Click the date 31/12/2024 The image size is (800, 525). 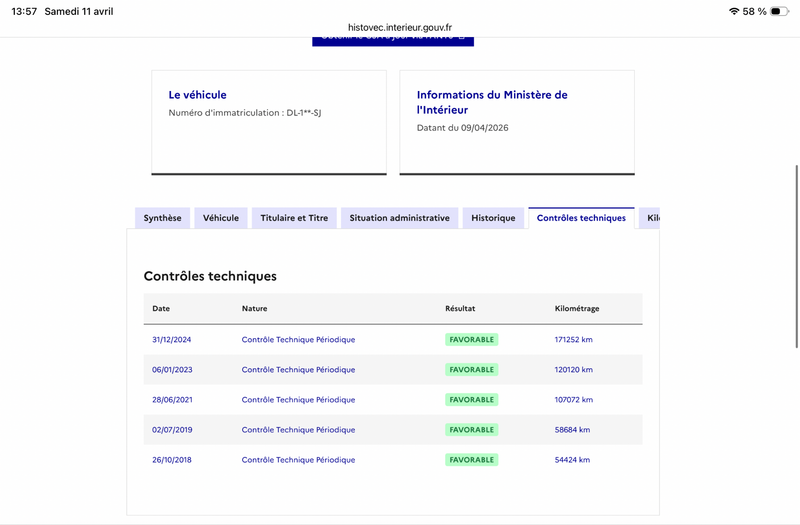171,339
